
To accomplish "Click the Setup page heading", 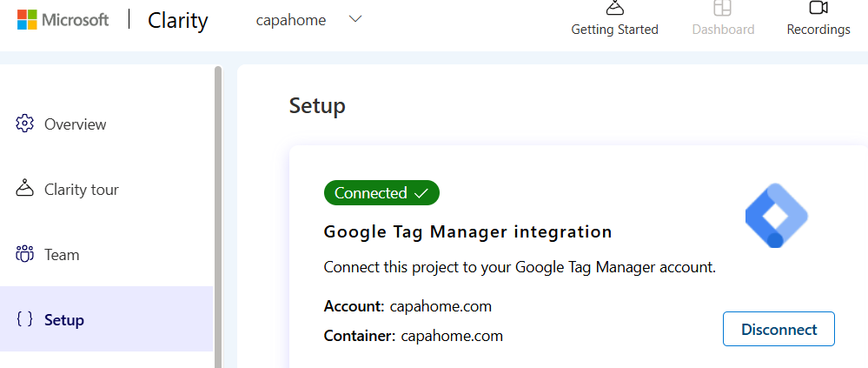I will [x=317, y=105].
